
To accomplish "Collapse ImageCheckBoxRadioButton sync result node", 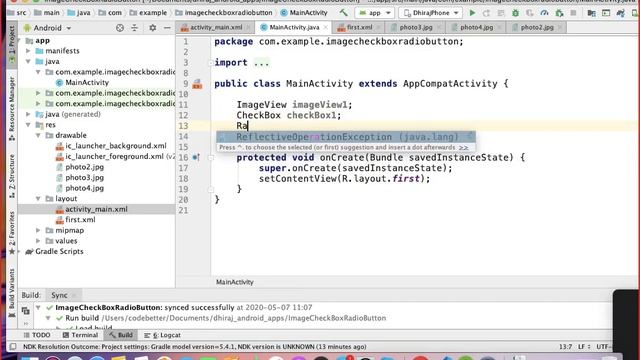I will 38,307.
